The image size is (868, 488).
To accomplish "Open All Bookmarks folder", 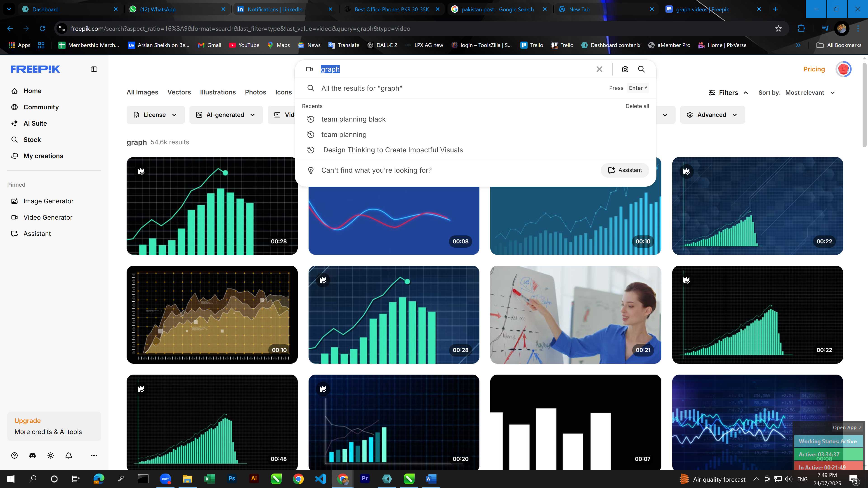I will pos(839,45).
